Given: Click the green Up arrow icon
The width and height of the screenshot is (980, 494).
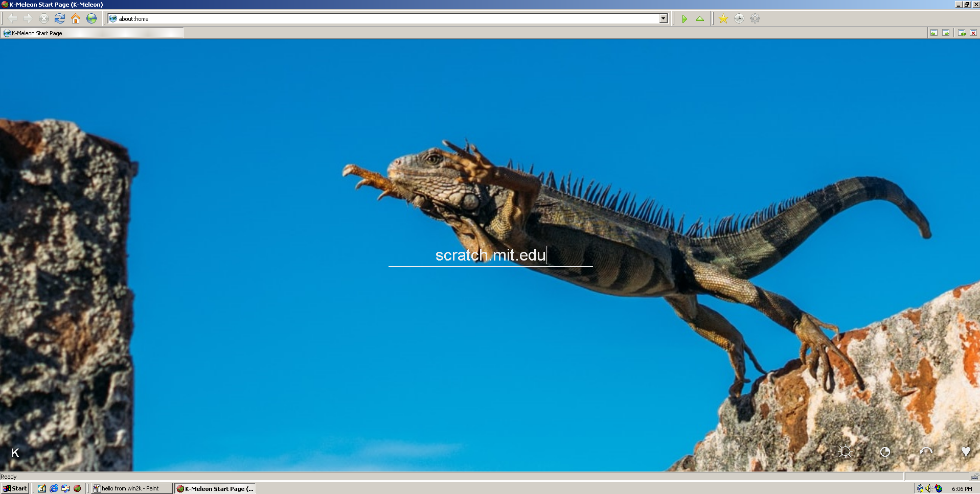Looking at the screenshot, I should (x=700, y=19).
